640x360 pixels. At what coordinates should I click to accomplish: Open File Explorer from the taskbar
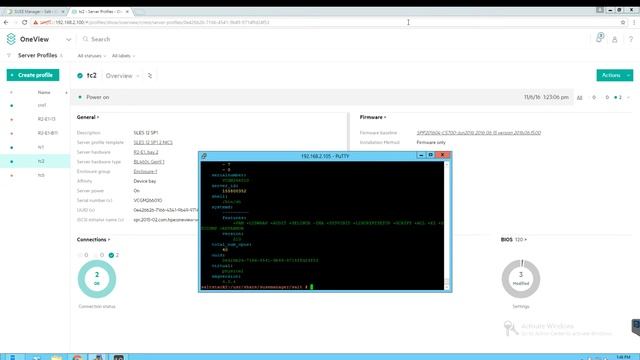tap(56, 357)
